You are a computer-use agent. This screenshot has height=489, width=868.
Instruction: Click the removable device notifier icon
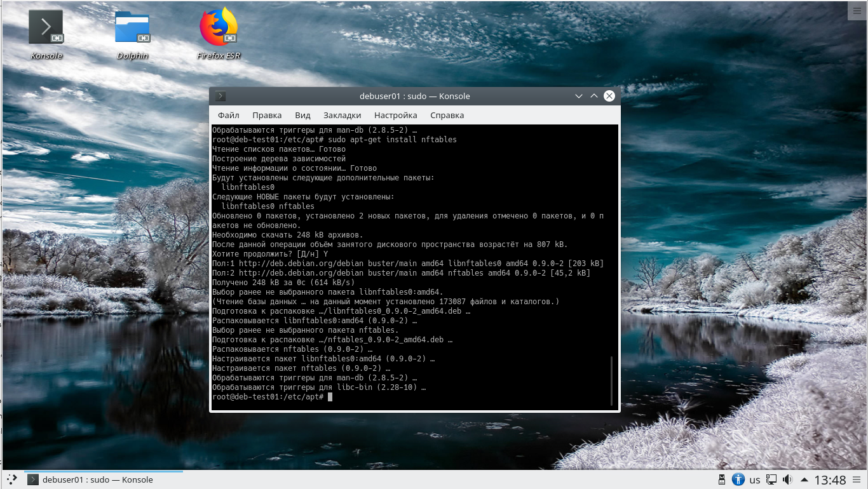coord(721,479)
